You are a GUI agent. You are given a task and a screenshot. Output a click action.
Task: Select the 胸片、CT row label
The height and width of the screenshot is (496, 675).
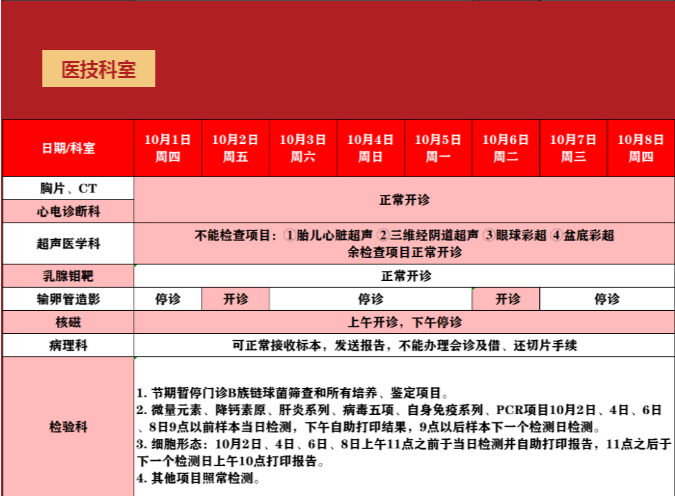(68, 188)
